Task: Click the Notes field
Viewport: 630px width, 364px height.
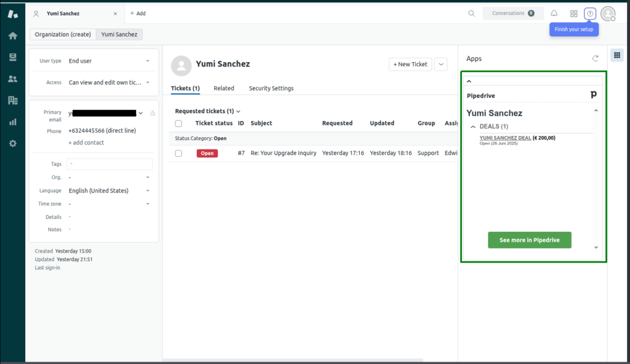Action: pos(110,229)
